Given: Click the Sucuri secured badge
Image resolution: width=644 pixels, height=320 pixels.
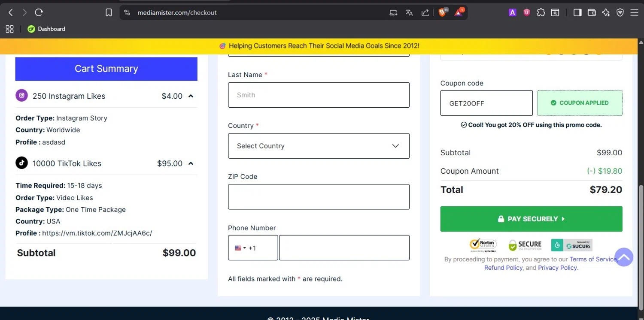Looking at the screenshot, I should (x=571, y=245).
